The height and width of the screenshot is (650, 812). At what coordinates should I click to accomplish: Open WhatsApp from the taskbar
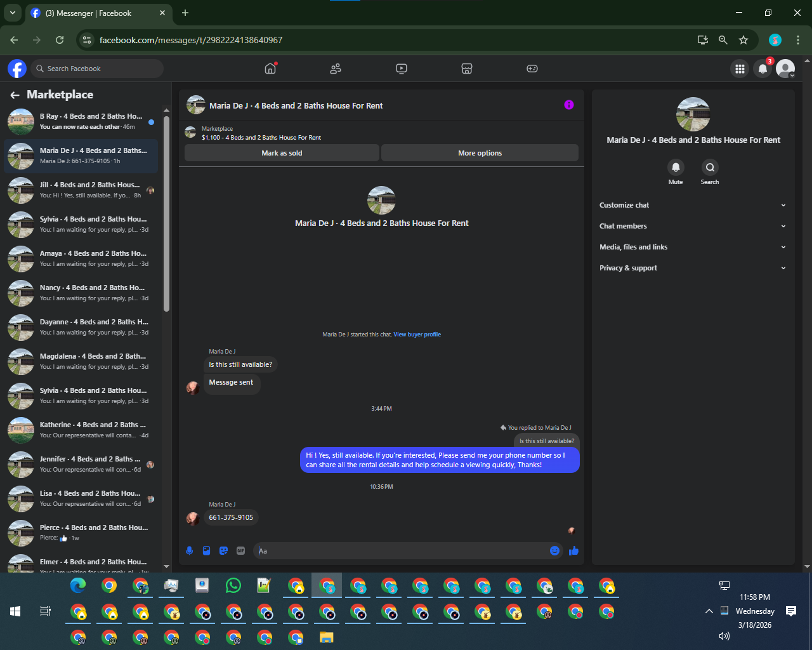pos(233,585)
